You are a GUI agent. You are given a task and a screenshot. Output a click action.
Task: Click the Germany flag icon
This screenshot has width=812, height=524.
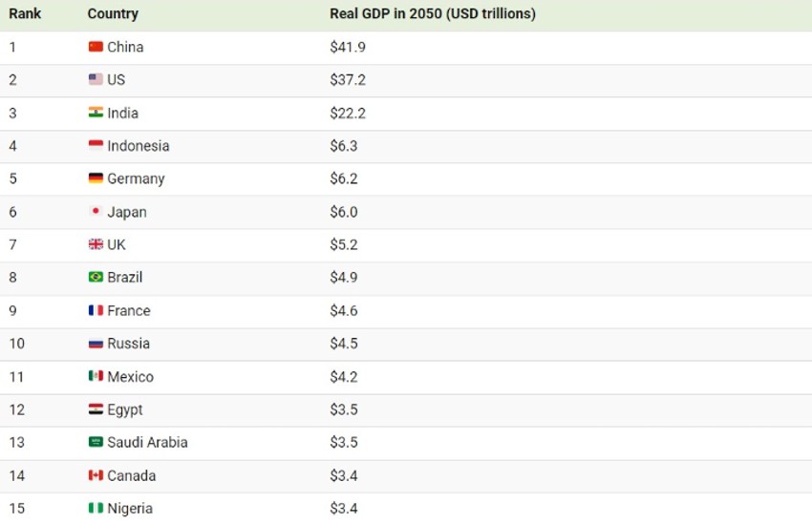[96, 178]
